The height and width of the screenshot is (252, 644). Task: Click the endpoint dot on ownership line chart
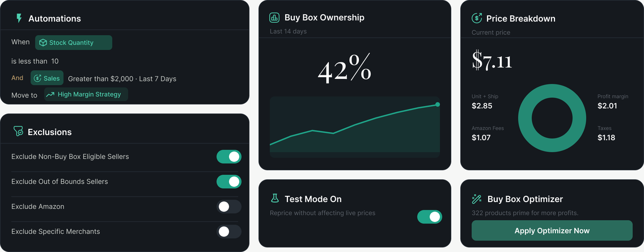click(x=438, y=104)
